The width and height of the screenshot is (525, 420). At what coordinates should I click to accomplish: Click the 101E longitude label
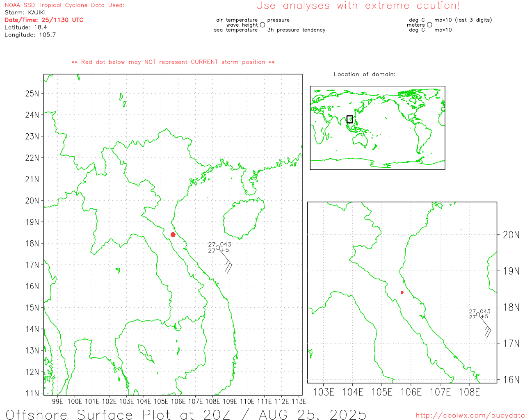(x=92, y=401)
